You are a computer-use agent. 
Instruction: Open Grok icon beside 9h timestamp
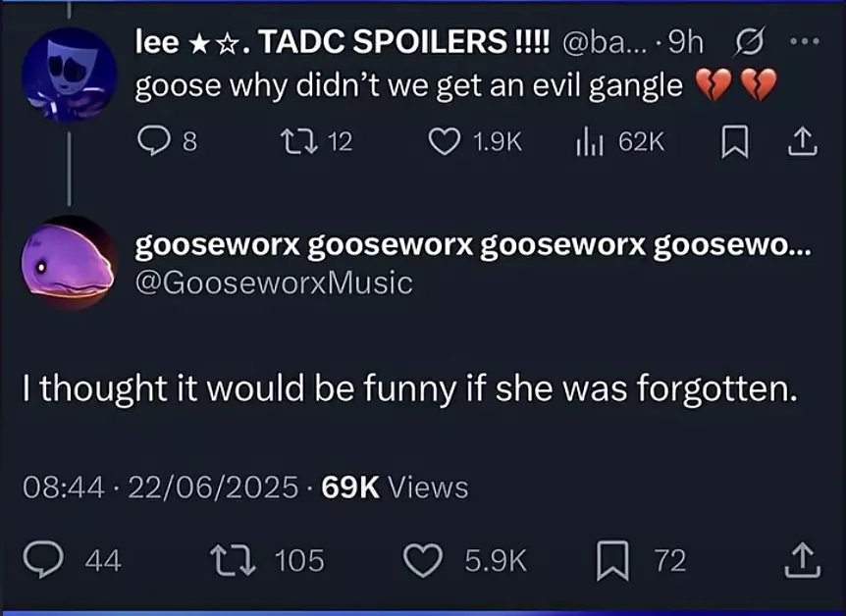[x=749, y=41]
